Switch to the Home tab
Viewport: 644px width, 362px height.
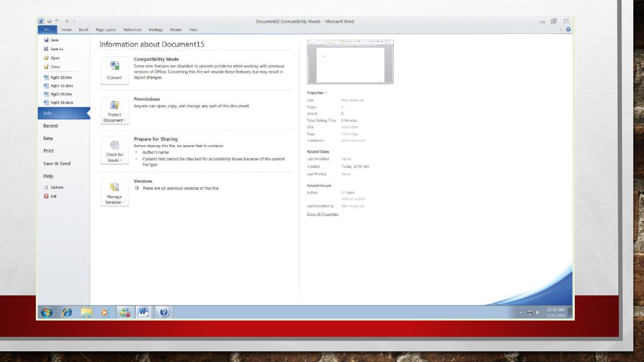[x=67, y=30]
